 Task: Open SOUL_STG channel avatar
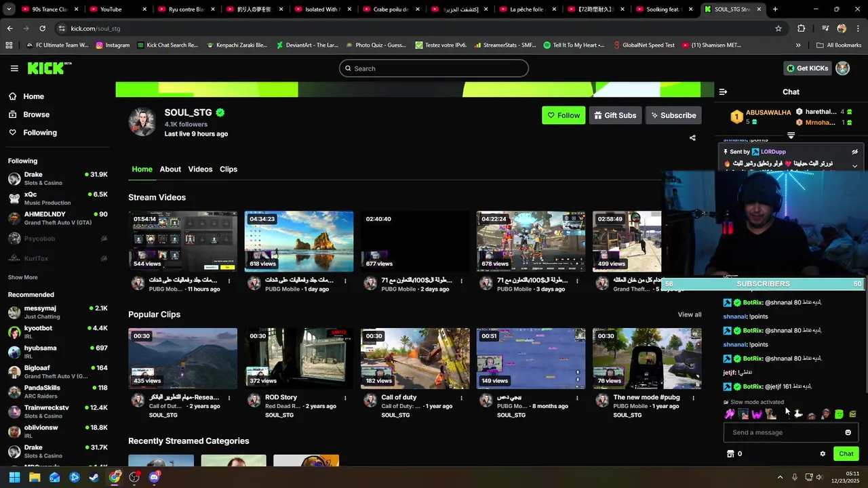click(142, 121)
